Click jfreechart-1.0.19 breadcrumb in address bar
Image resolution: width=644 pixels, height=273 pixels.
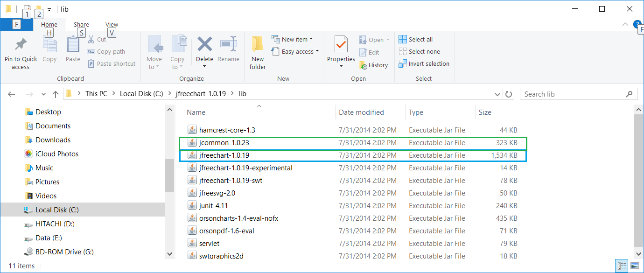[x=201, y=94]
